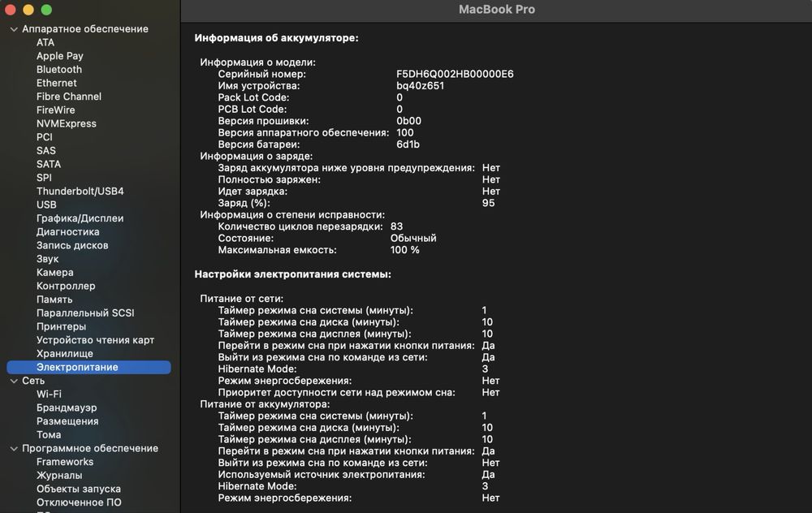
Task: Open Объекты запуска entry
Action: pos(78,489)
